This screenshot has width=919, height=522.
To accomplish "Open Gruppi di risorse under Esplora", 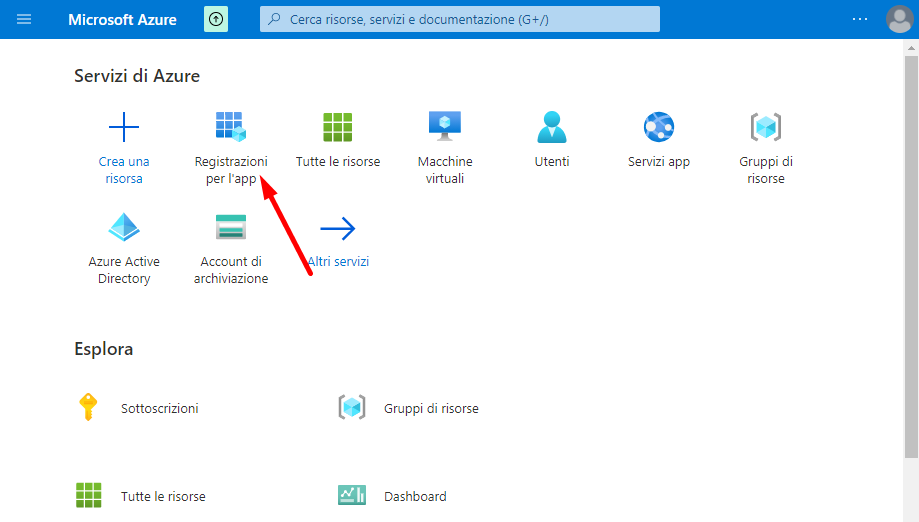I will [x=431, y=408].
